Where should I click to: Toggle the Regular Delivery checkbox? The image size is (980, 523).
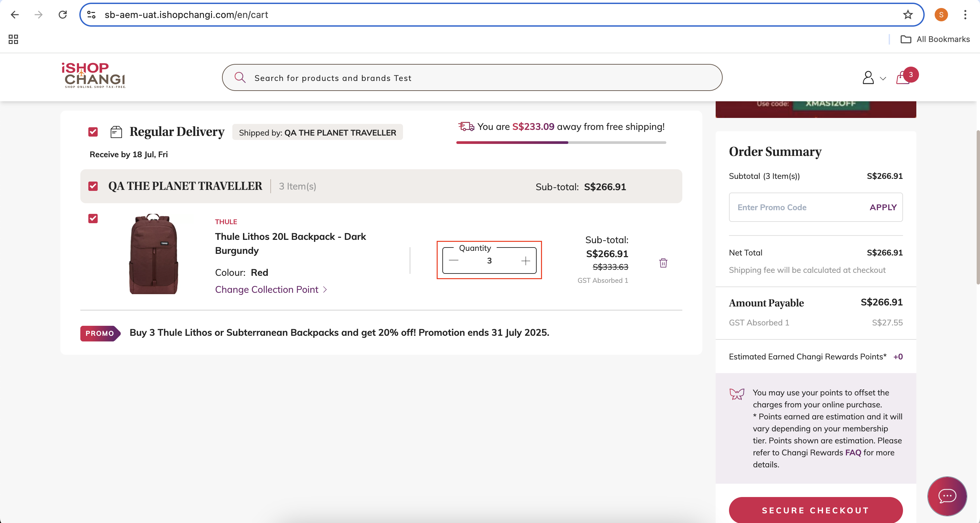coord(93,132)
